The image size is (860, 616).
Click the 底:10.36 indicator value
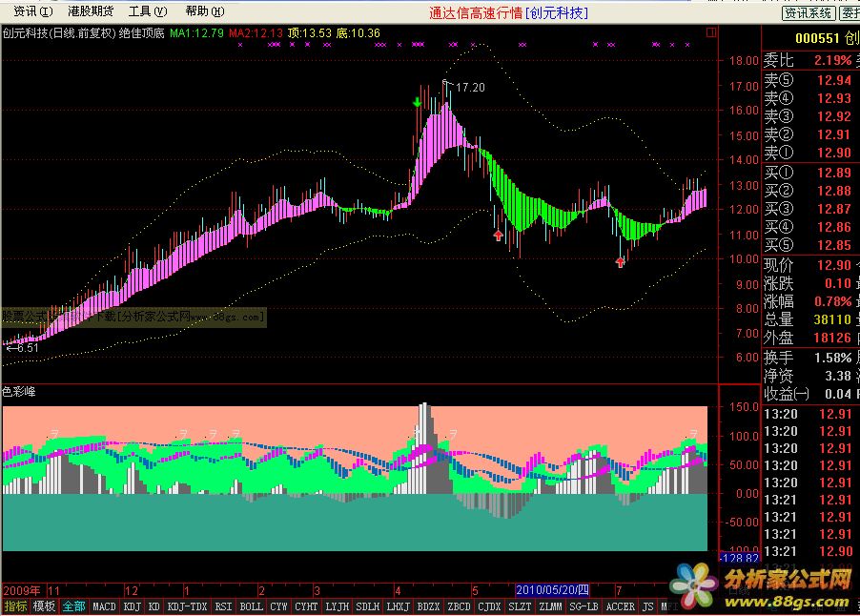(358, 33)
